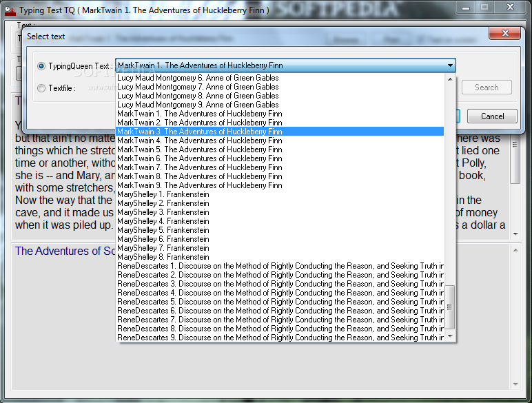Select MaryShelley 2. Frankenstein

[280, 203]
